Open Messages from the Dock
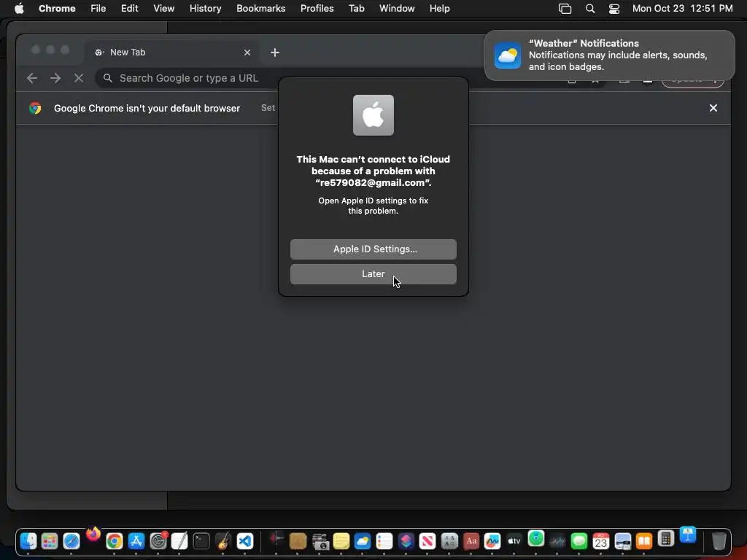This screenshot has width=747, height=560. [579, 541]
